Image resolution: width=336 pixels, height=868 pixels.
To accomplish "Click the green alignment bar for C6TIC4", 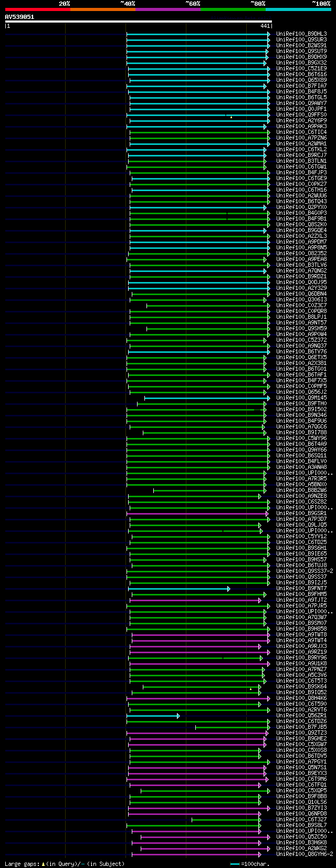I will point(200,132).
